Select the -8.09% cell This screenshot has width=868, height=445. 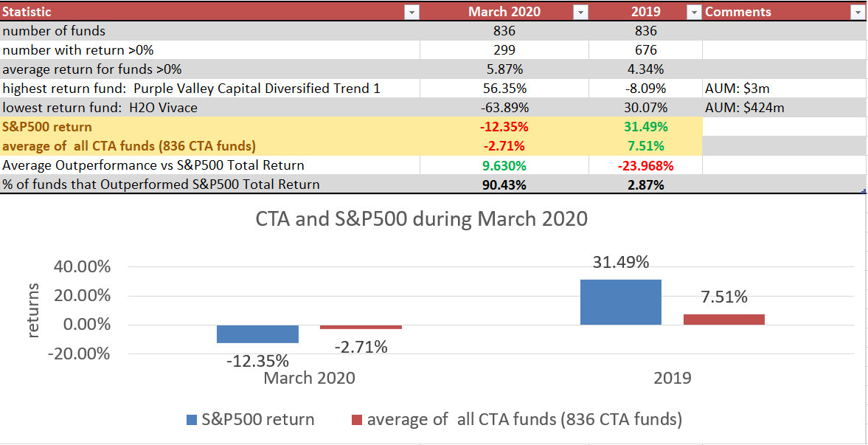point(645,89)
